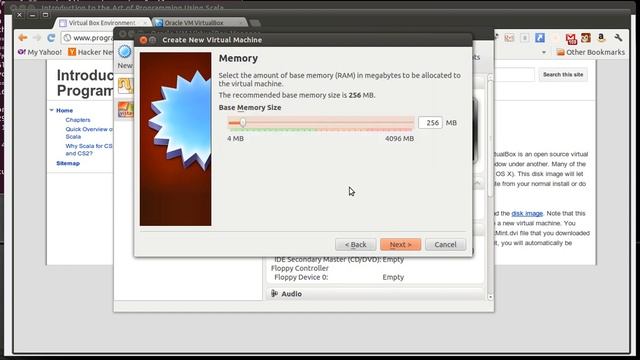Collapse the Home tree in site sidebar
Screen dimensions: 640x360
pyautogui.click(x=52, y=110)
